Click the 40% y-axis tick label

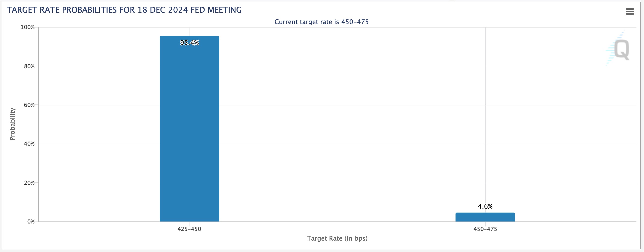tap(29, 144)
